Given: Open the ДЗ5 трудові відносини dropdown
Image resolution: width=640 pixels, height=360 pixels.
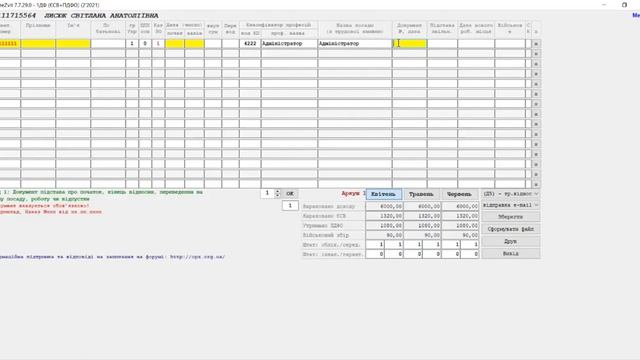Looking at the screenshot, I should tap(511, 193).
